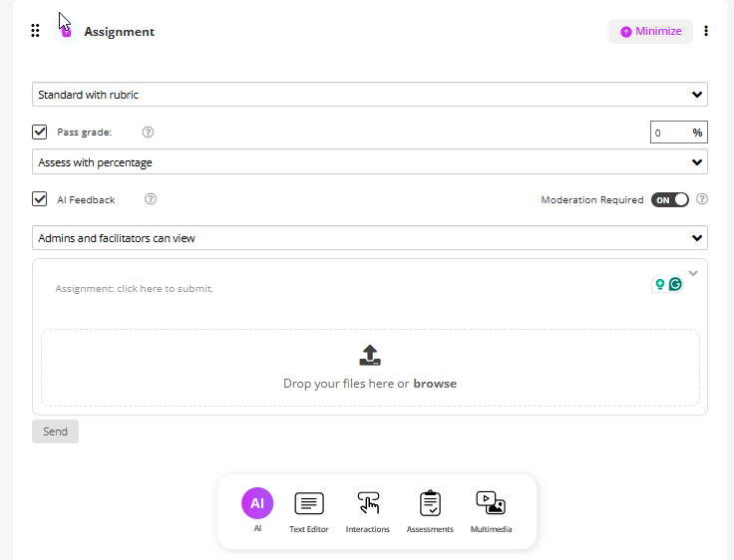734x560 pixels.
Task: Click the pass grade percentage field
Action: pyautogui.click(x=679, y=133)
